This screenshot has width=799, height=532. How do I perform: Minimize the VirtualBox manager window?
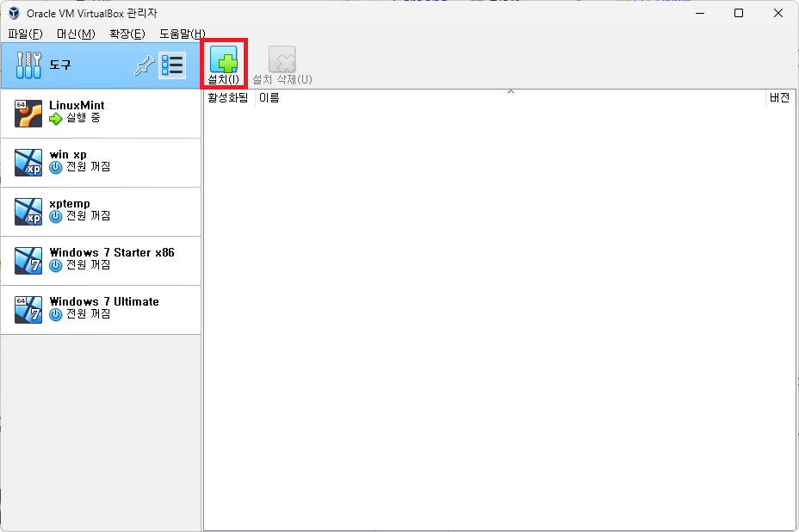point(700,13)
